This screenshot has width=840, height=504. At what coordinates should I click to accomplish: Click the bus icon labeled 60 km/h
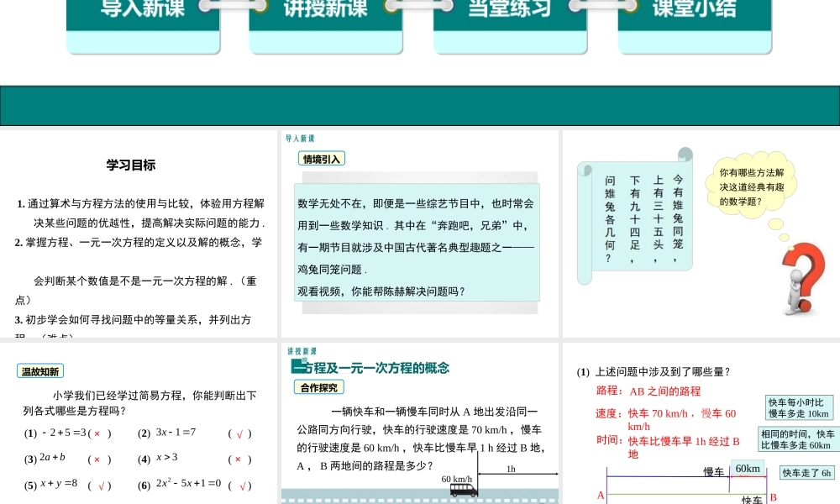pyautogui.click(x=464, y=490)
